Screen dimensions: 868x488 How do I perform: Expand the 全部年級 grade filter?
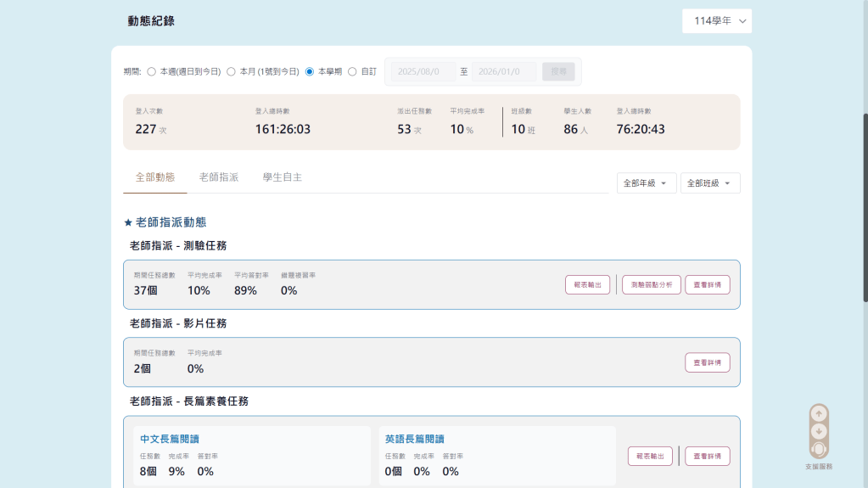tap(647, 183)
